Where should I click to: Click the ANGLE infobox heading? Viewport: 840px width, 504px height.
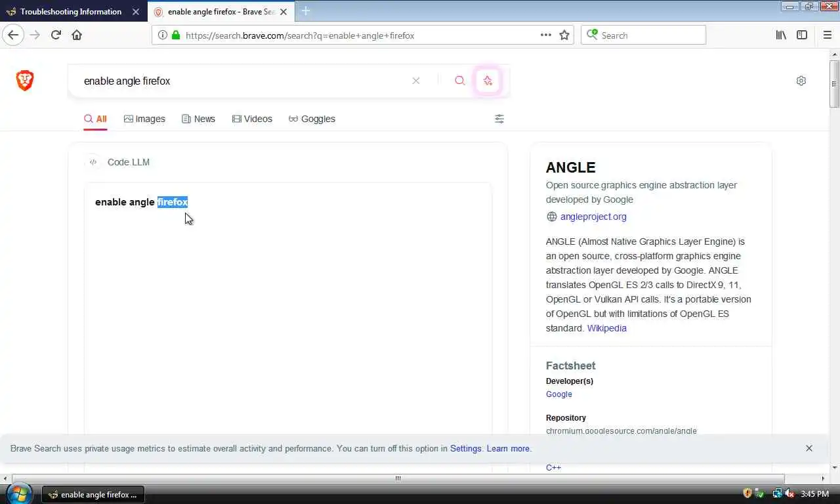click(x=571, y=167)
